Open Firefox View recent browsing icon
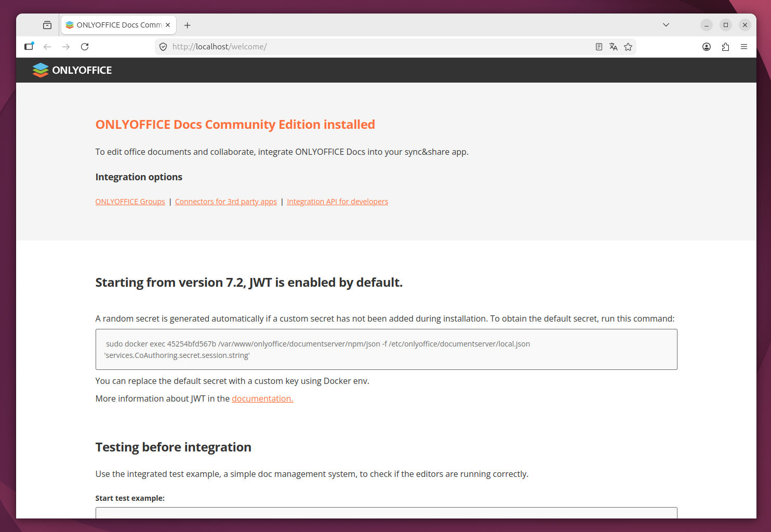The width and height of the screenshot is (771, 532). 47,25
